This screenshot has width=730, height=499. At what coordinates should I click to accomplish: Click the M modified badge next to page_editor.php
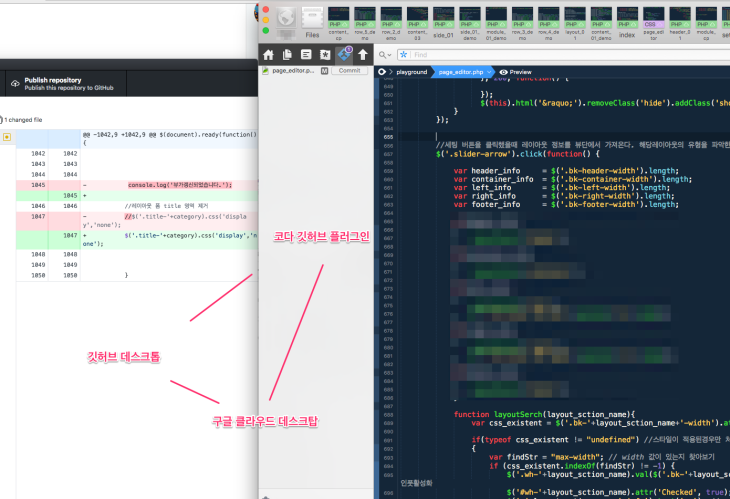point(325,71)
